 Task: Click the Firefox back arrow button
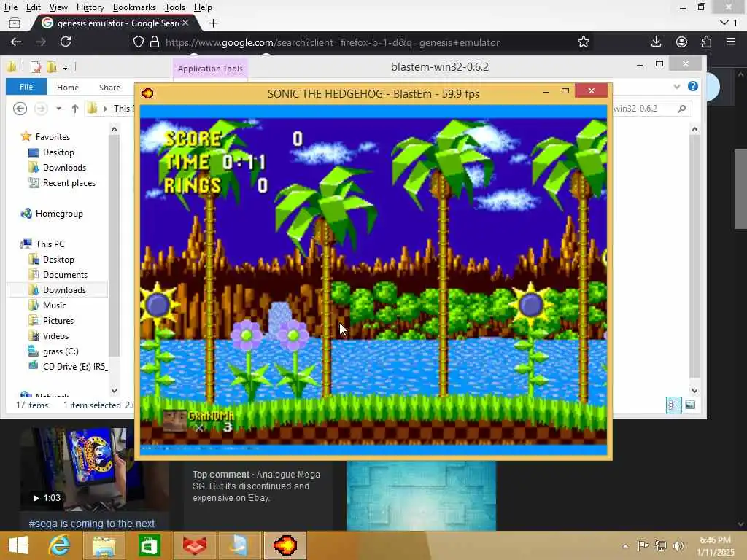pos(16,42)
